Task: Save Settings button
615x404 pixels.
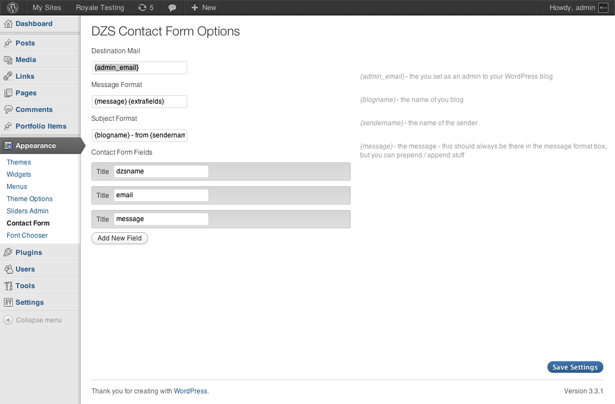Action: (x=575, y=367)
